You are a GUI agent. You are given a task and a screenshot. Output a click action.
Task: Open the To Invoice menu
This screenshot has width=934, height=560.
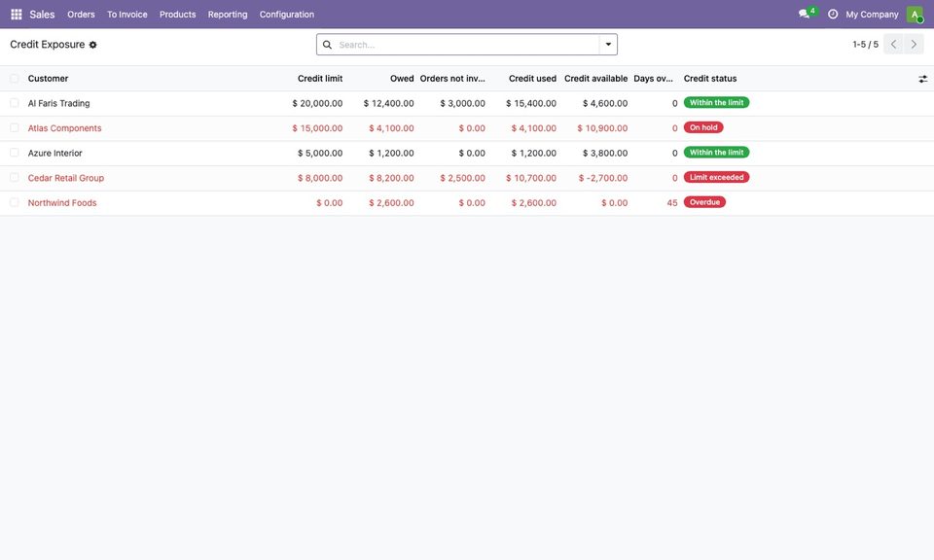(x=126, y=15)
